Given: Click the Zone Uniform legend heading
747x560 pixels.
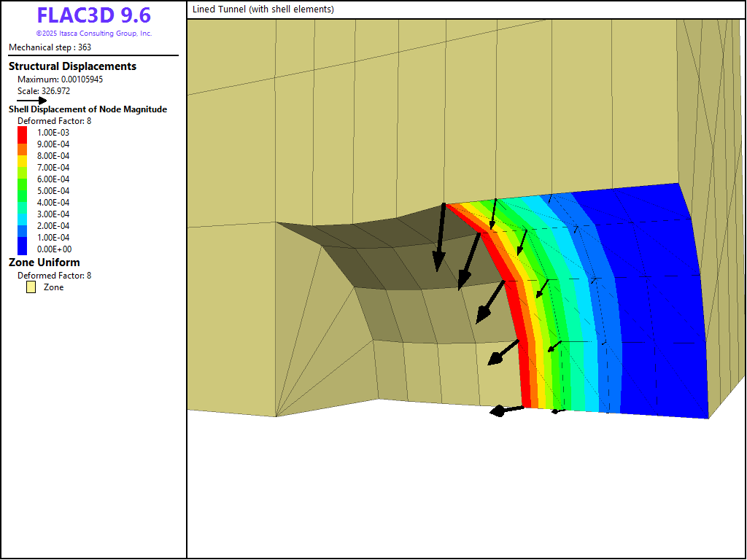Looking at the screenshot, I should pos(44,262).
